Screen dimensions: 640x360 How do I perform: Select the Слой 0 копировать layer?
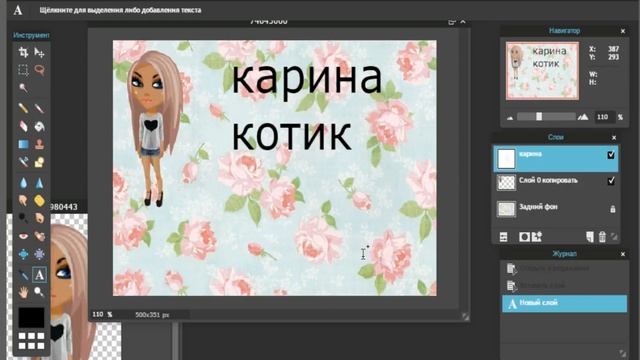point(556,182)
